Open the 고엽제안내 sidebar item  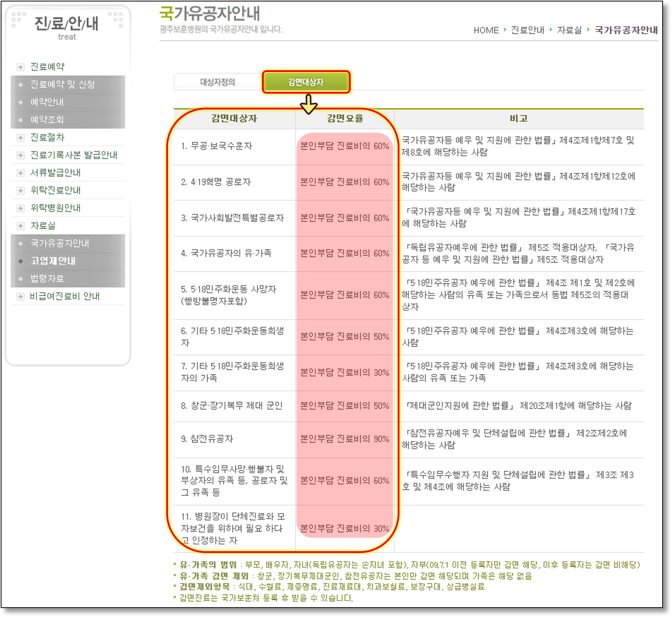pyautogui.click(x=53, y=261)
